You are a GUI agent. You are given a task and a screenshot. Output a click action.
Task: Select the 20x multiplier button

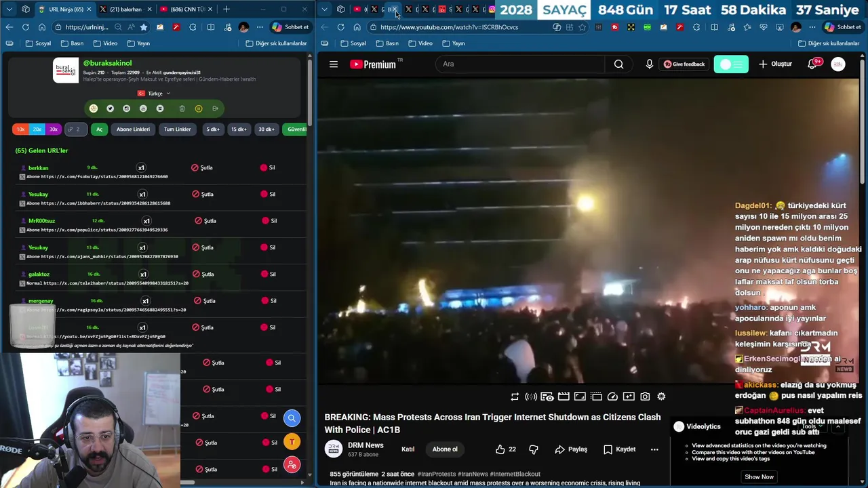(37, 129)
